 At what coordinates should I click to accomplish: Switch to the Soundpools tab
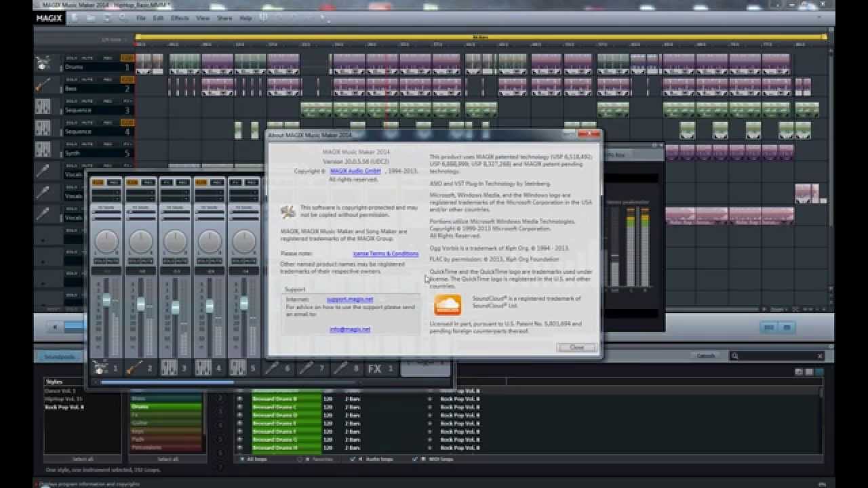60,357
